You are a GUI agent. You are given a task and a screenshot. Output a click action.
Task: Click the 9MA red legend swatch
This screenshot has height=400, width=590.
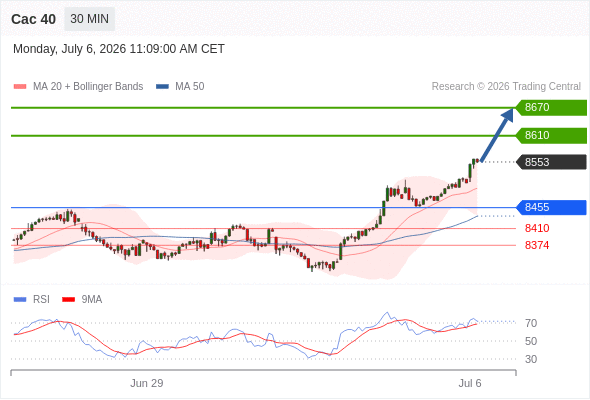coord(68,300)
